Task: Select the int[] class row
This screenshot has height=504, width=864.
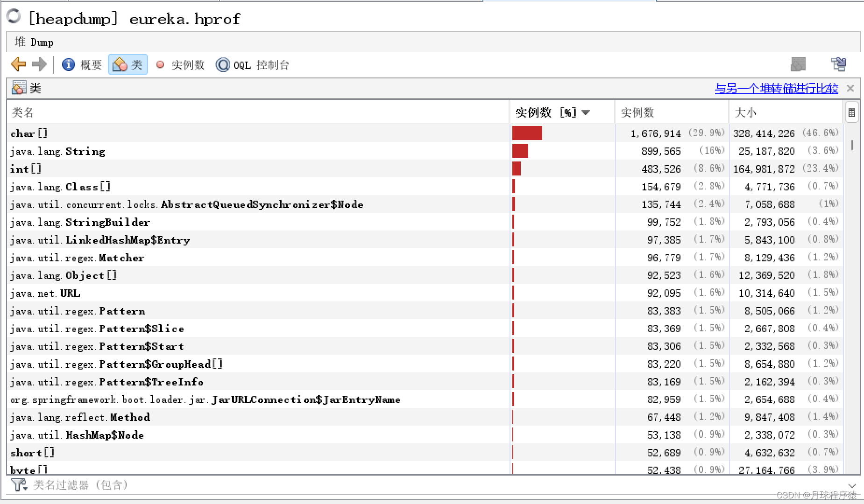Action: 425,168
